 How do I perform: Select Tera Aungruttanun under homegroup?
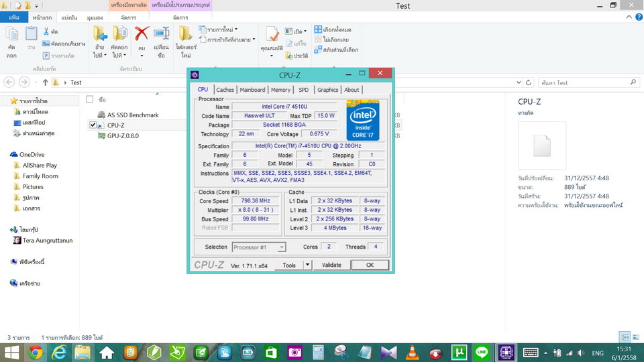point(43,240)
